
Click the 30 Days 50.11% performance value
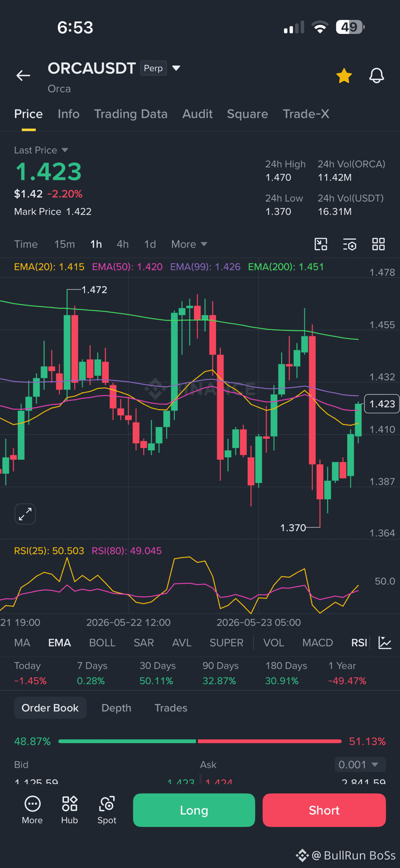pyautogui.click(x=157, y=681)
